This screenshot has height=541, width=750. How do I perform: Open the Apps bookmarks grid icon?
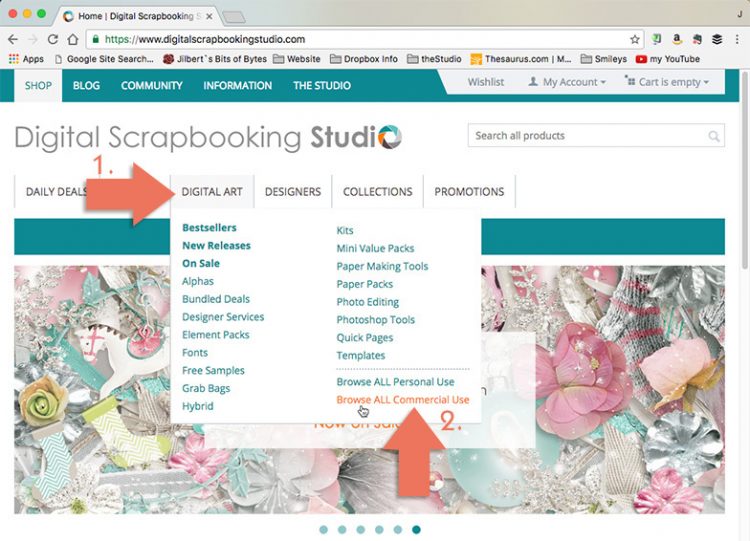coord(14,59)
